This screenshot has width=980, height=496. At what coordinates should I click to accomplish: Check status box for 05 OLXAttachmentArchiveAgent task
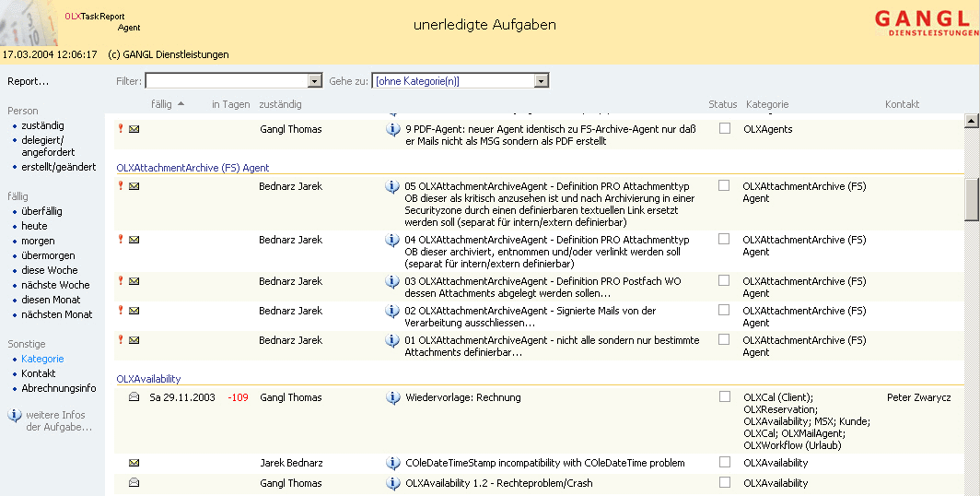[x=724, y=185]
